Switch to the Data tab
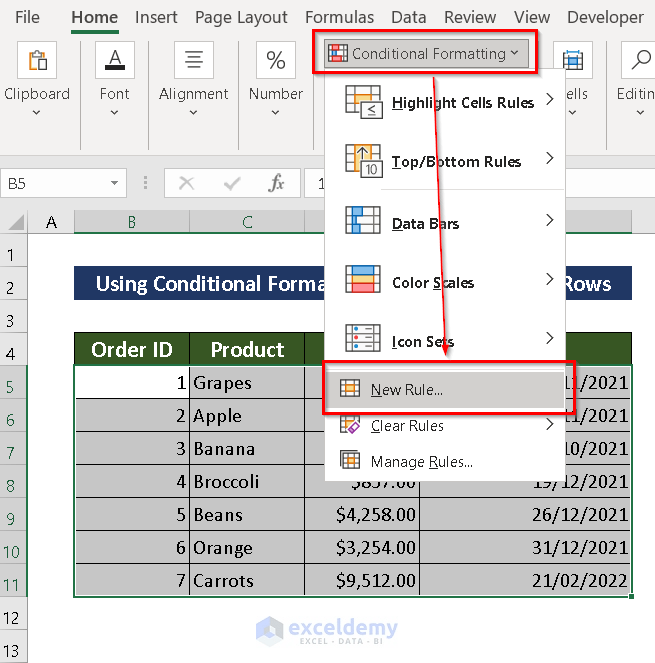Screen dimensions: 655x663 [408, 17]
